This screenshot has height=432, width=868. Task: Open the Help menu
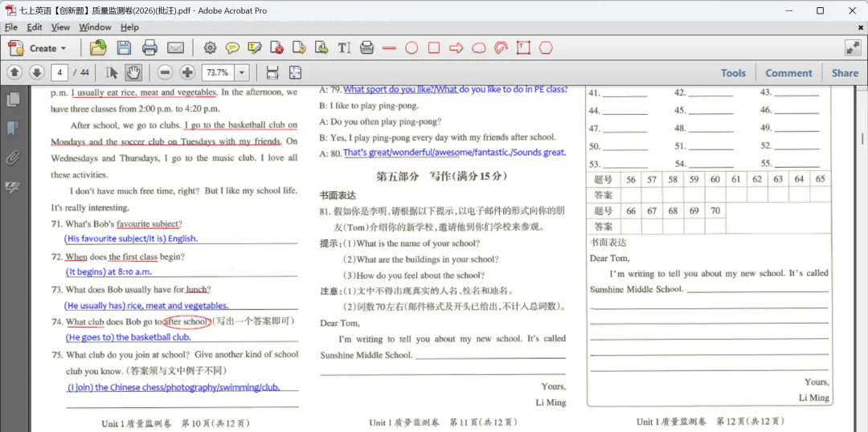(x=129, y=27)
